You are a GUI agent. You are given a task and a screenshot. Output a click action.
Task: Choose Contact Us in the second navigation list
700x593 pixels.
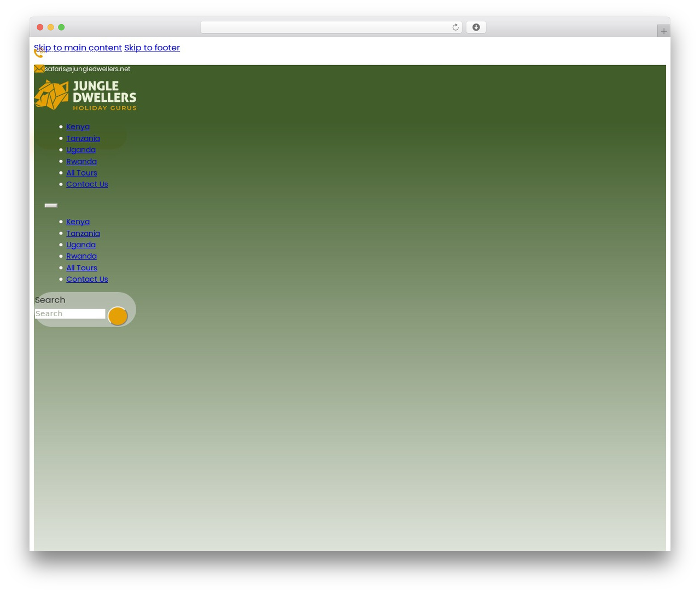(x=87, y=279)
